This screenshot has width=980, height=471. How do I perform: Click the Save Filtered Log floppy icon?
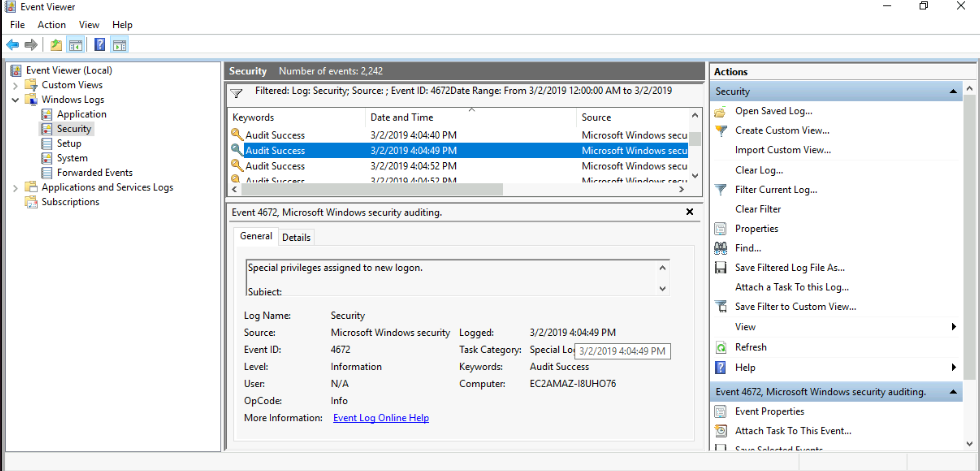click(x=721, y=268)
